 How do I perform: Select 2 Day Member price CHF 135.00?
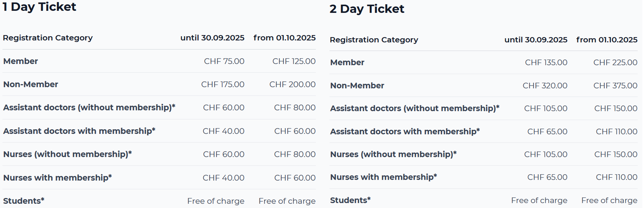546,63
